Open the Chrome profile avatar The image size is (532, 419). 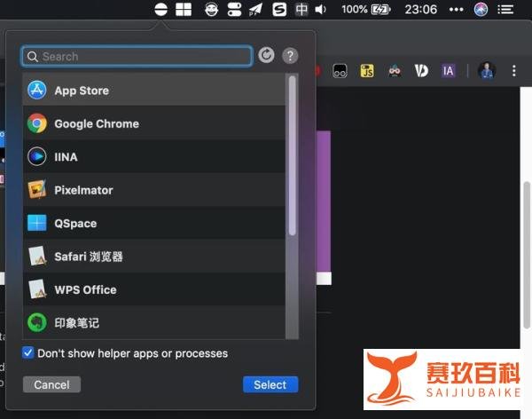coord(487,70)
